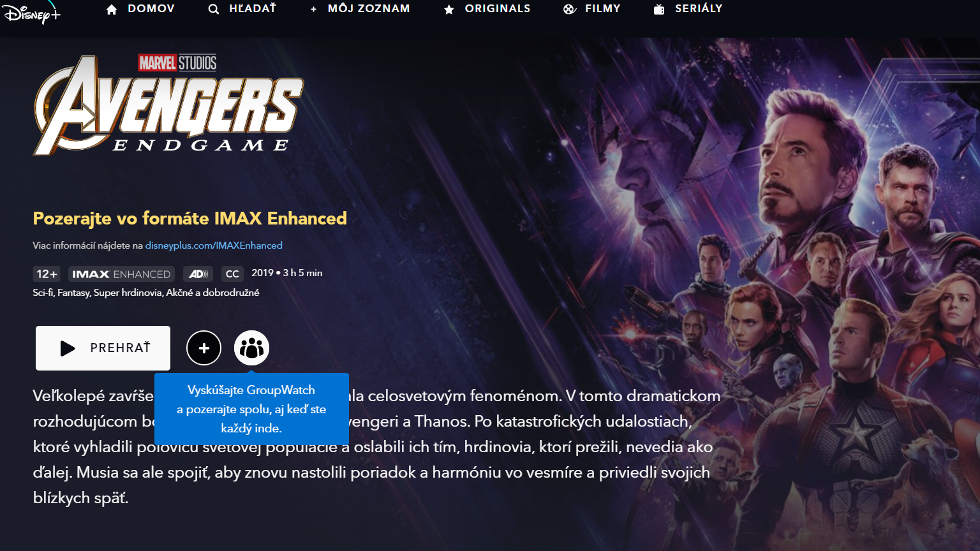
Task: Click the IMAX ENHANCED badge
Action: 121,274
